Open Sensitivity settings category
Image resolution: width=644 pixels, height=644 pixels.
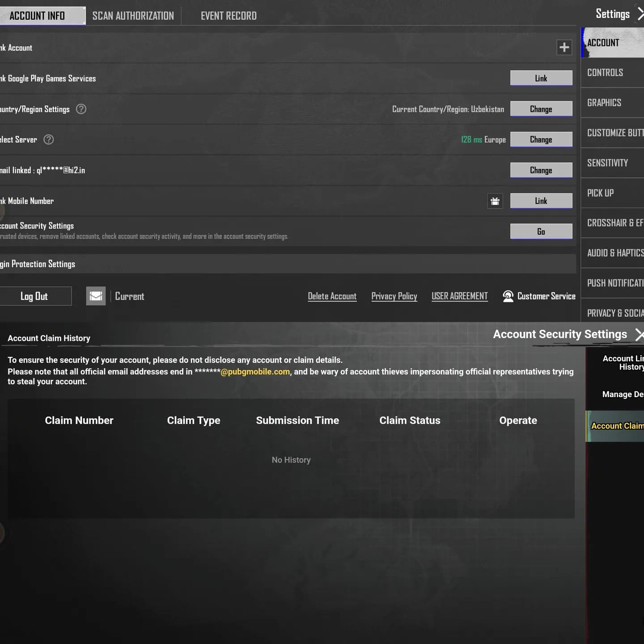click(612, 163)
